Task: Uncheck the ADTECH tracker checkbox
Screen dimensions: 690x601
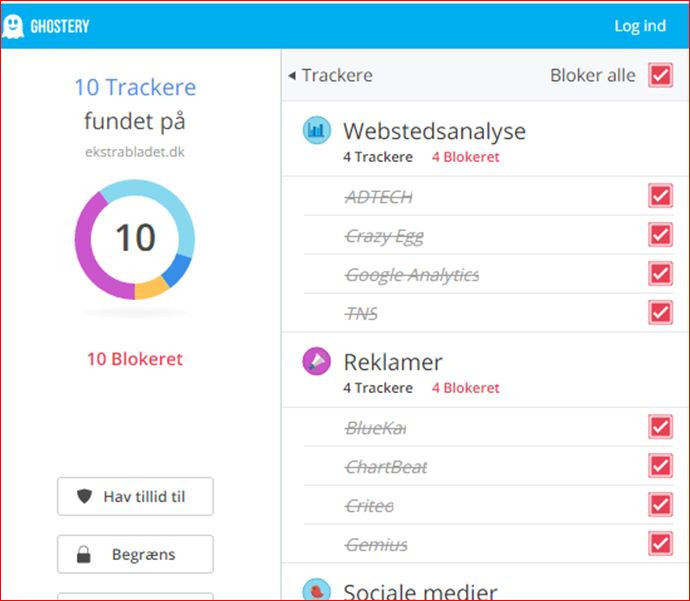Action: 660,196
